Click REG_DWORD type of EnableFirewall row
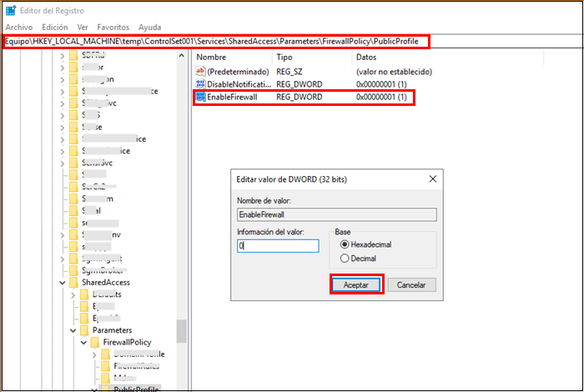The width and height of the screenshot is (584, 392). click(x=299, y=97)
